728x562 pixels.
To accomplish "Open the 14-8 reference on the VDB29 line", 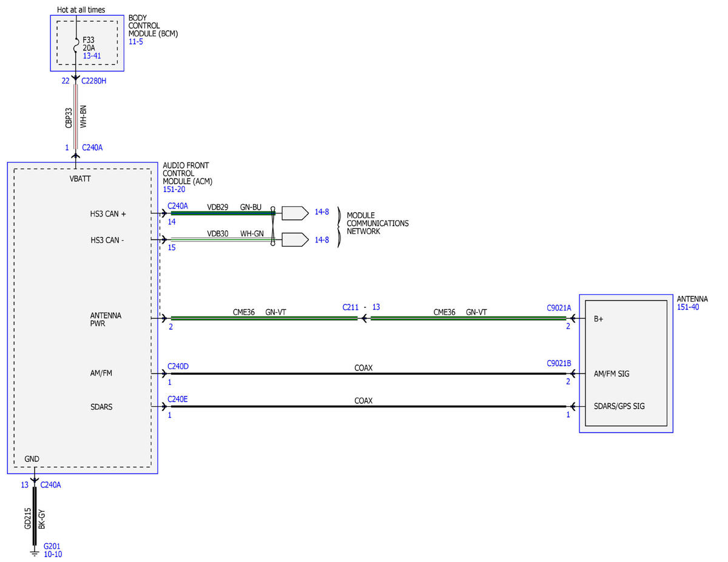I will [x=322, y=213].
